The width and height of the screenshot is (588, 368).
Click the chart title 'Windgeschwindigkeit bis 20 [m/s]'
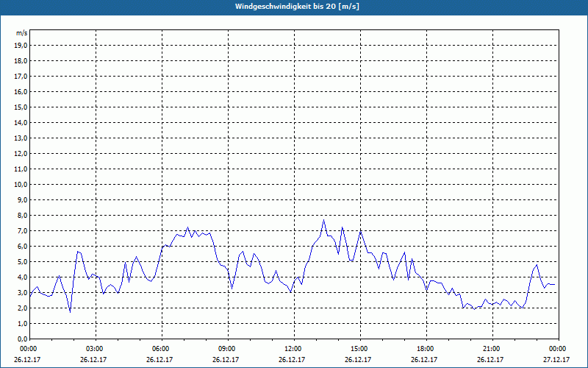coord(297,7)
